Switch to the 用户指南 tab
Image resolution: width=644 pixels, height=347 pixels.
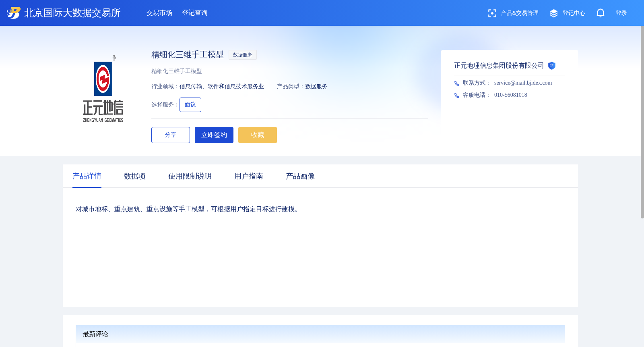coord(249,176)
